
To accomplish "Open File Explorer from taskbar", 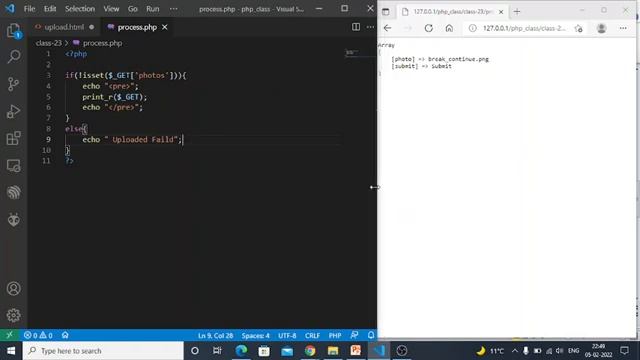I will coord(333,351).
